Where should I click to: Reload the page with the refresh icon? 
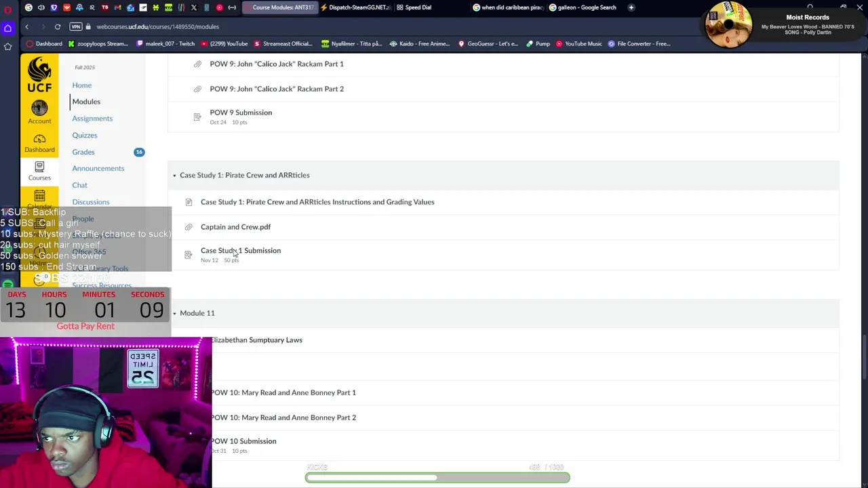click(x=58, y=26)
